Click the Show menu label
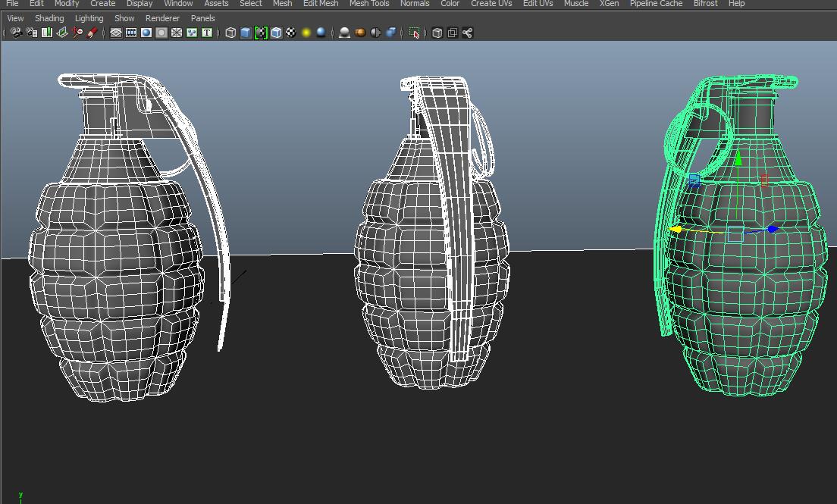837x504 pixels. click(124, 18)
